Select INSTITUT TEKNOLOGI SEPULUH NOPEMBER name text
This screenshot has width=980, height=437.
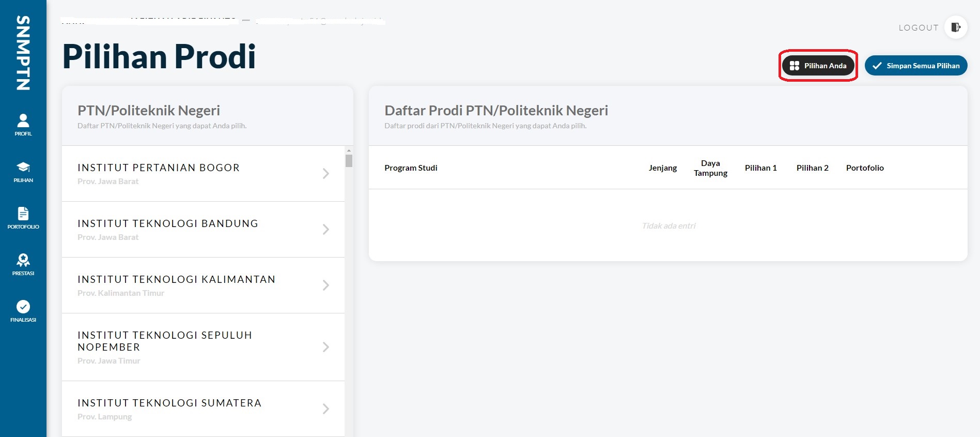[x=165, y=341]
